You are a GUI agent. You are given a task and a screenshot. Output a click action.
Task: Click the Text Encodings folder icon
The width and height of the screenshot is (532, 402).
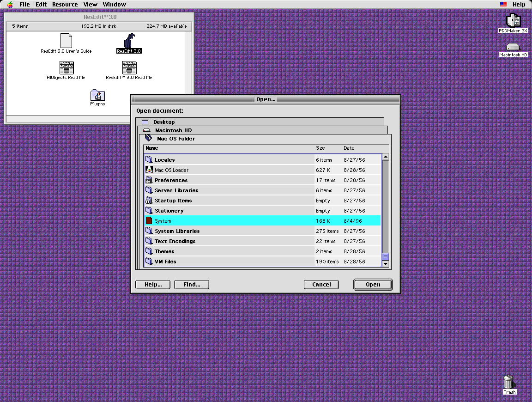tap(149, 241)
